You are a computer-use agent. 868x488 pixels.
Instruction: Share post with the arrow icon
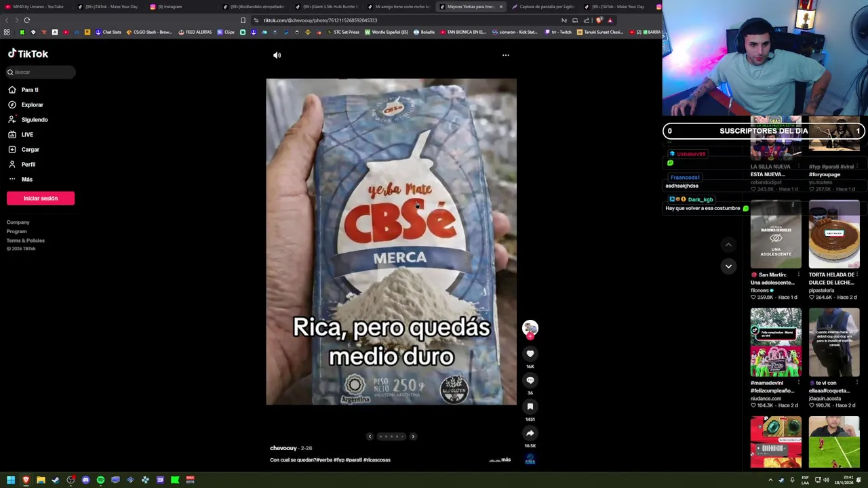[530, 432]
